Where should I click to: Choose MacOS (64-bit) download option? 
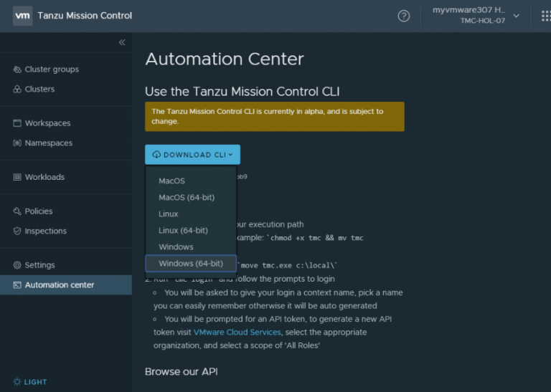187,197
